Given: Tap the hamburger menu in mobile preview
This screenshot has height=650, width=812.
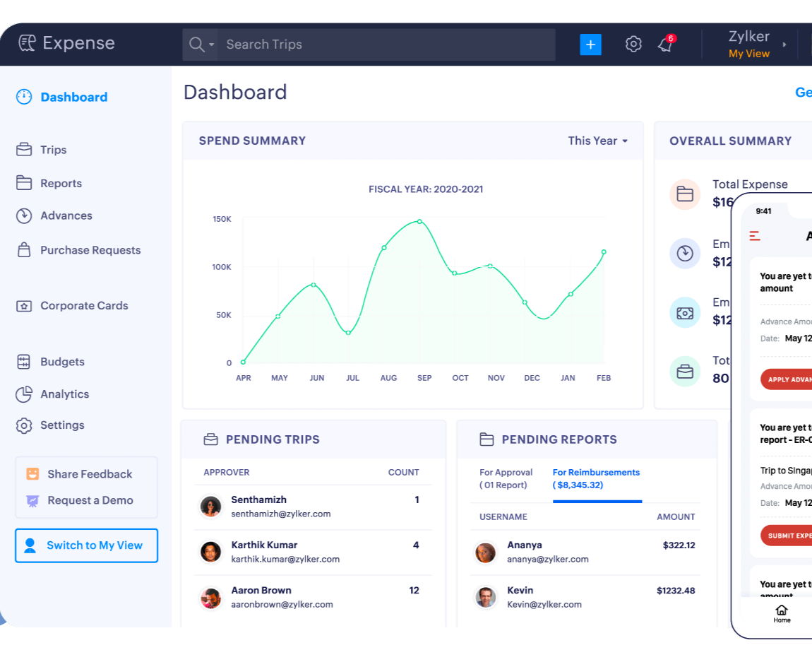Looking at the screenshot, I should [755, 236].
